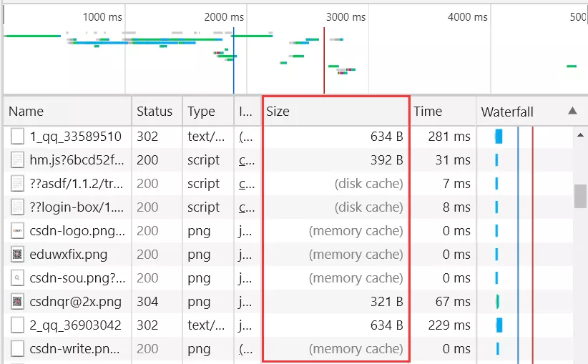Click the 31 ms time of hm.js
The width and height of the screenshot is (588, 364).
coord(453,160)
